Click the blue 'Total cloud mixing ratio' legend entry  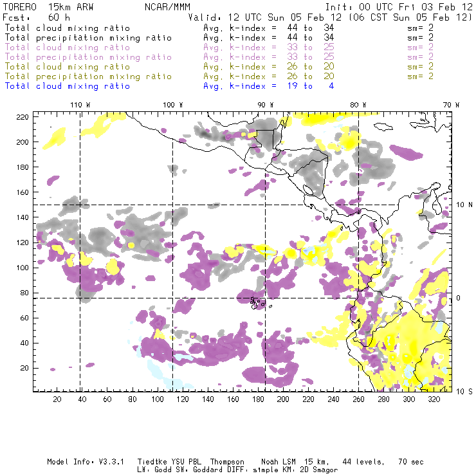(x=68, y=86)
